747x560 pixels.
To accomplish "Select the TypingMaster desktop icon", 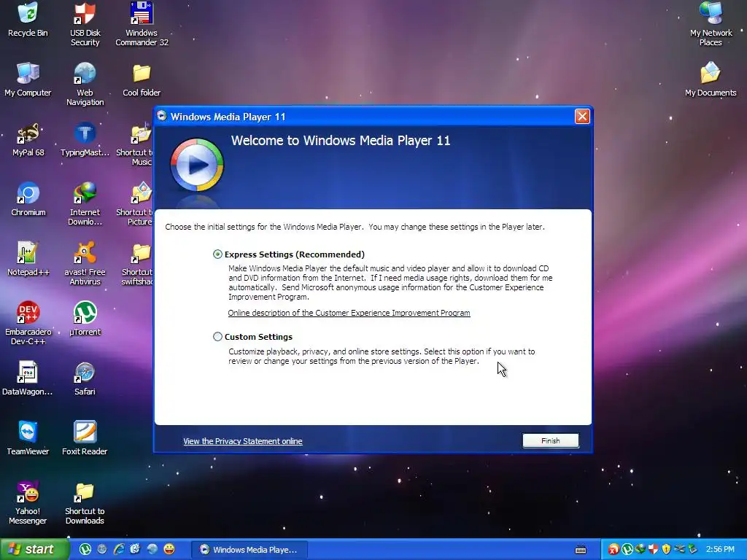I will point(85,139).
